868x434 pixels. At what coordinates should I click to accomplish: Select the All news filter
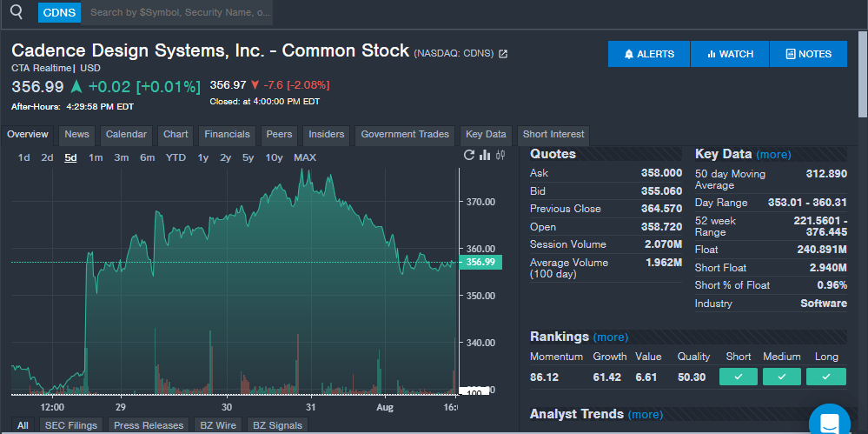tap(22, 425)
